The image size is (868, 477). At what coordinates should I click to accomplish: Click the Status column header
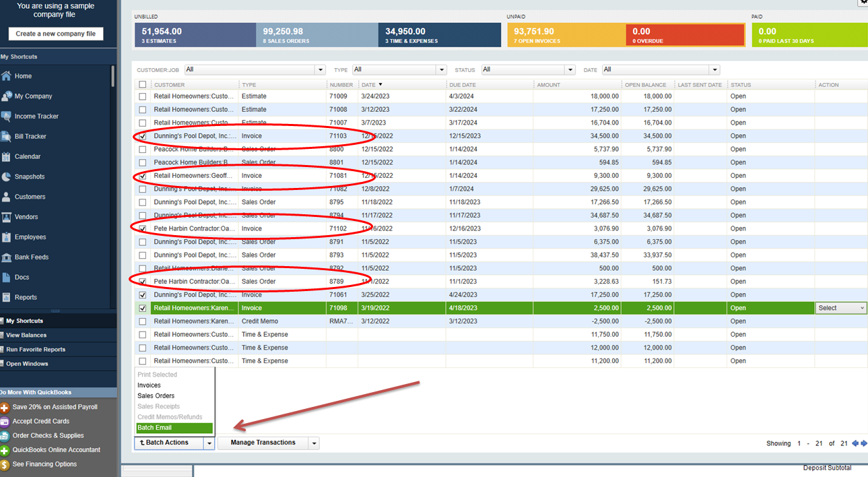(x=770, y=85)
